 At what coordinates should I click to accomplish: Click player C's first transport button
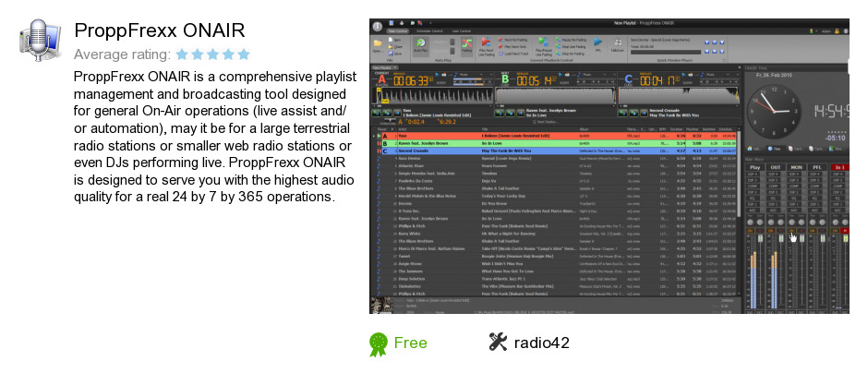tap(622, 113)
